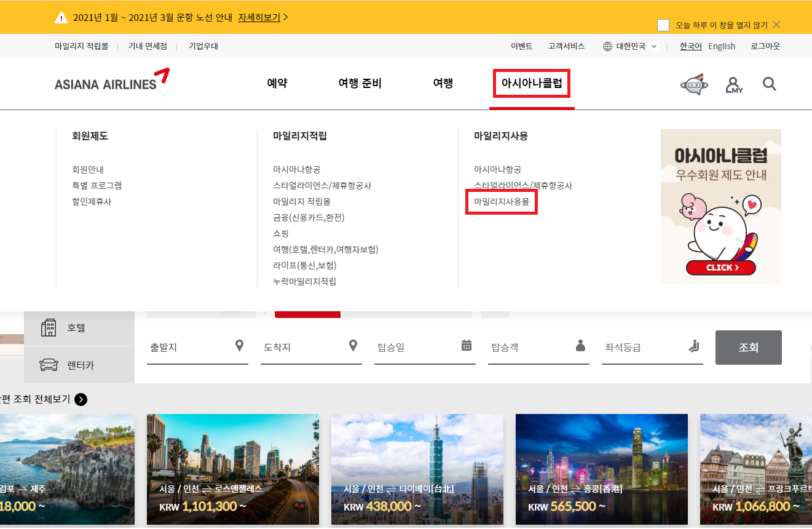Open the 서울/인천 - 로스앤젤레스 flight card
This screenshot has height=529, width=812.
[233, 469]
